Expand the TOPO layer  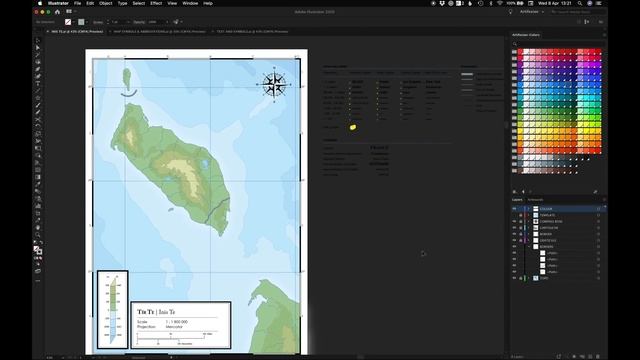pyautogui.click(x=529, y=278)
